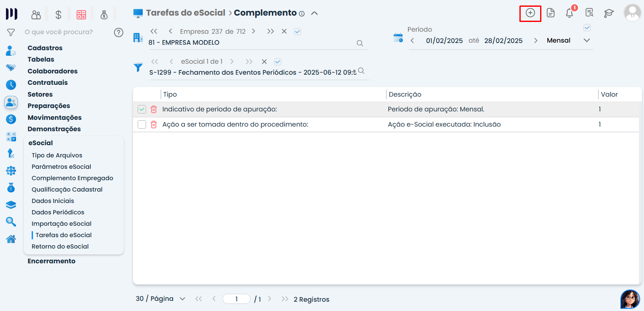
Task: Click the people module icon in top bar
Action: 36,15
